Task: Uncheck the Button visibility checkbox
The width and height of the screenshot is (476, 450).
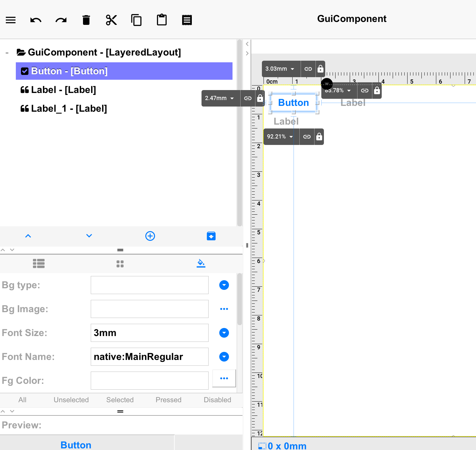Action: [x=25, y=71]
